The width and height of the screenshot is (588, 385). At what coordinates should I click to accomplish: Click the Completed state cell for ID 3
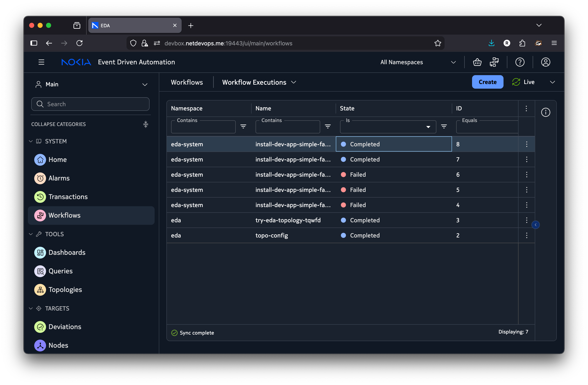pos(365,220)
